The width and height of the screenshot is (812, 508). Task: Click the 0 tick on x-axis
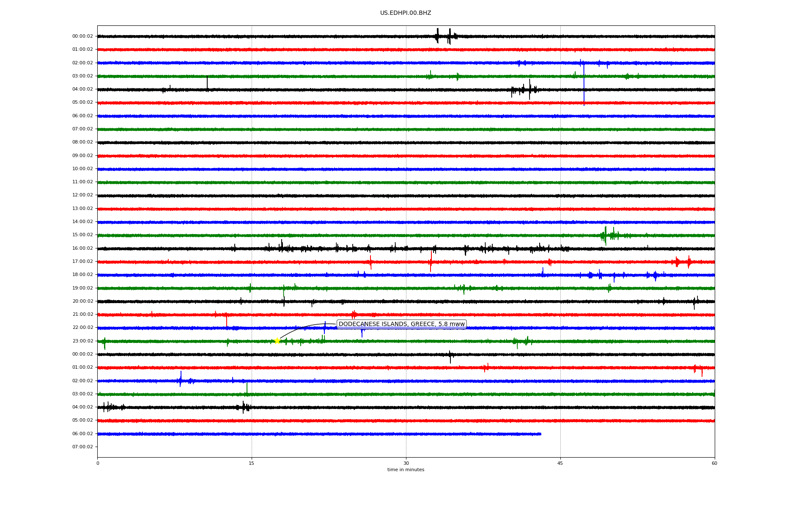point(98,463)
